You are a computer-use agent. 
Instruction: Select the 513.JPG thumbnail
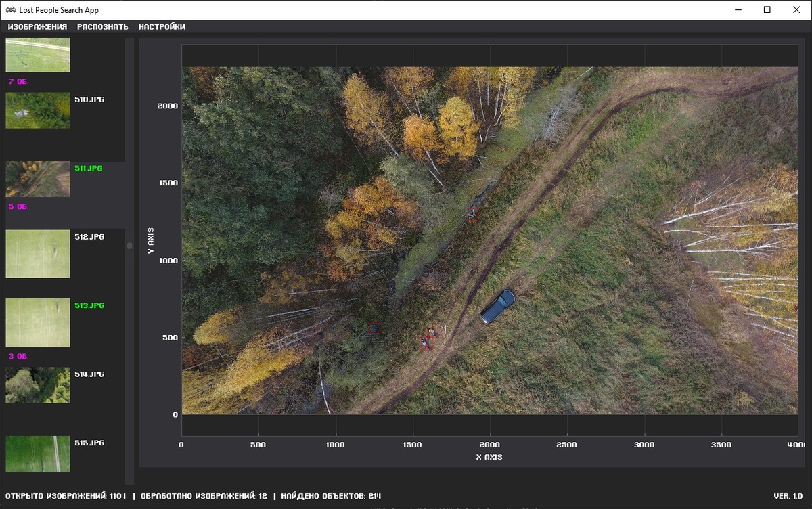point(38,322)
